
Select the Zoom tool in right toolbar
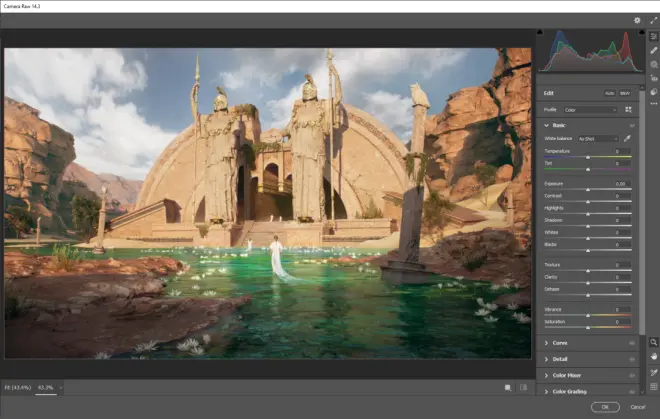653,342
